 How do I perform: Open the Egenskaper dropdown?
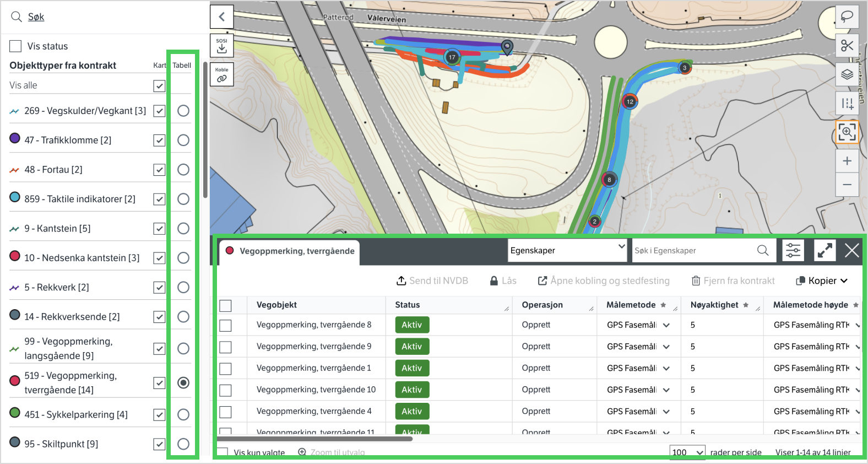coord(567,251)
